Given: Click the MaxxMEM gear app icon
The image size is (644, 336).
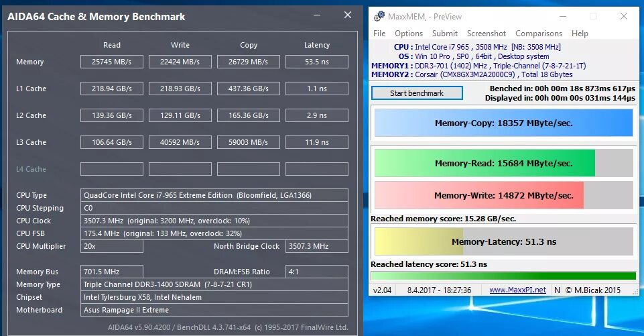Looking at the screenshot, I should [379, 16].
